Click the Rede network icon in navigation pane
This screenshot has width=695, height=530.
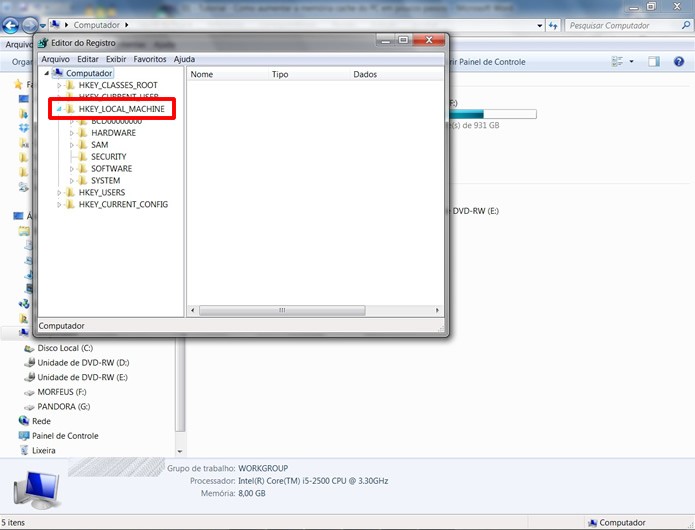24,421
